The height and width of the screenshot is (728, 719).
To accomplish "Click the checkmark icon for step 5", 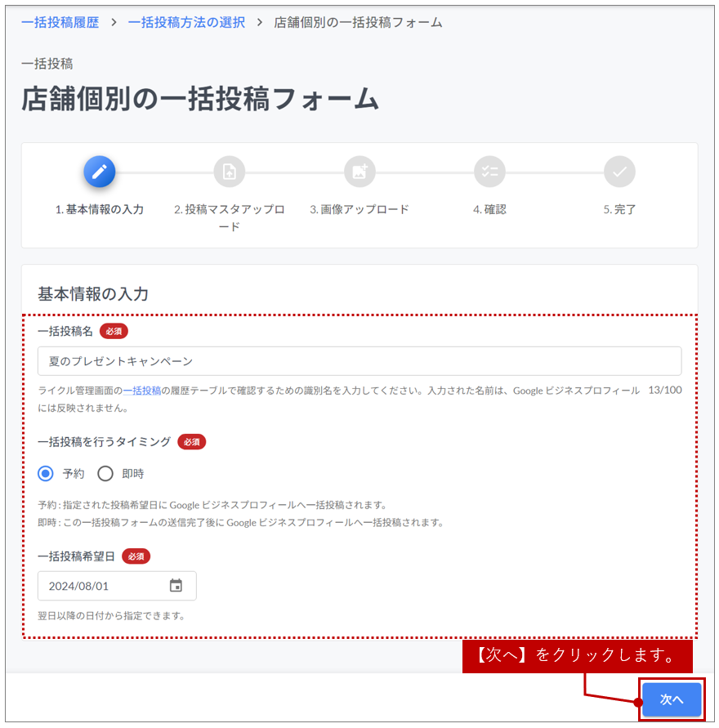I will tap(619, 172).
